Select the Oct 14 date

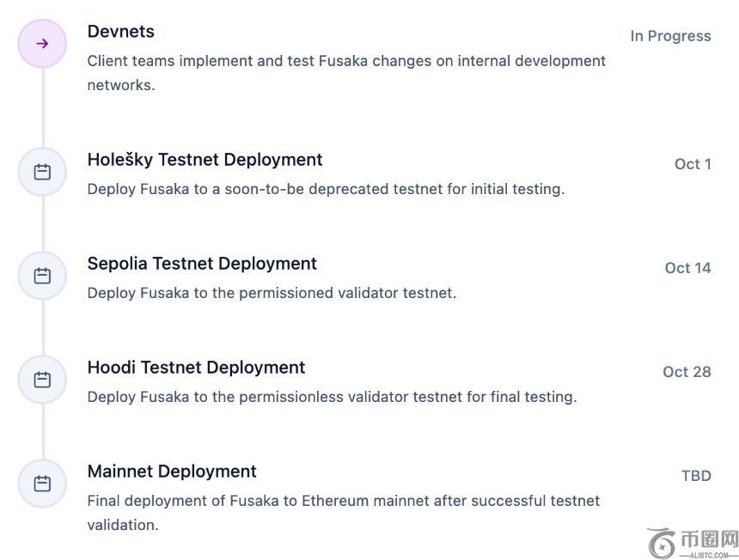[687, 268]
